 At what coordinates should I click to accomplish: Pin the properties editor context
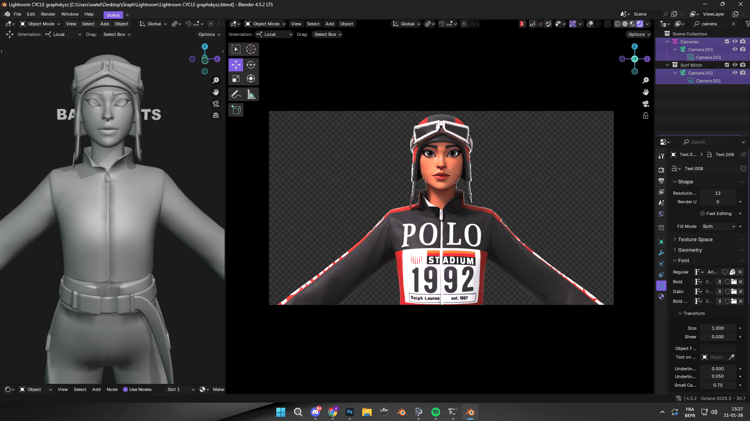pyautogui.click(x=743, y=155)
